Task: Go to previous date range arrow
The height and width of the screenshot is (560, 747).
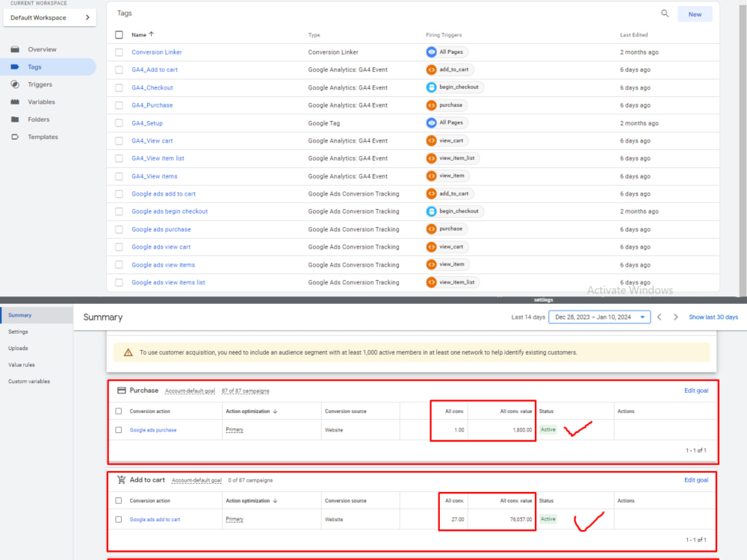Action: (660, 317)
